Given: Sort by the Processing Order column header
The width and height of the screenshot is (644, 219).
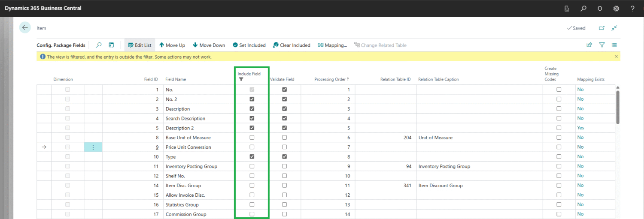Looking at the screenshot, I should (x=332, y=79).
